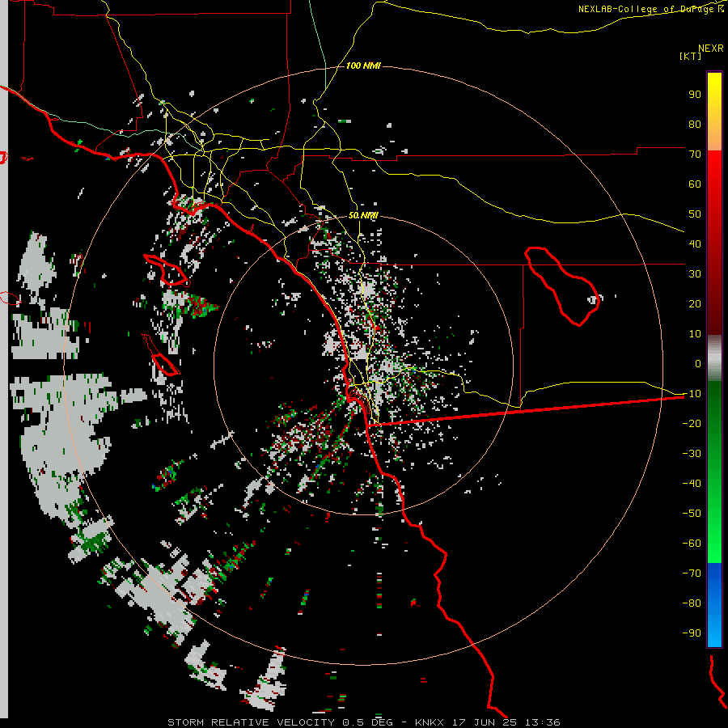Pick the gray zero-velocity band on the color bar
The height and width of the screenshot is (728, 728).
point(714,358)
